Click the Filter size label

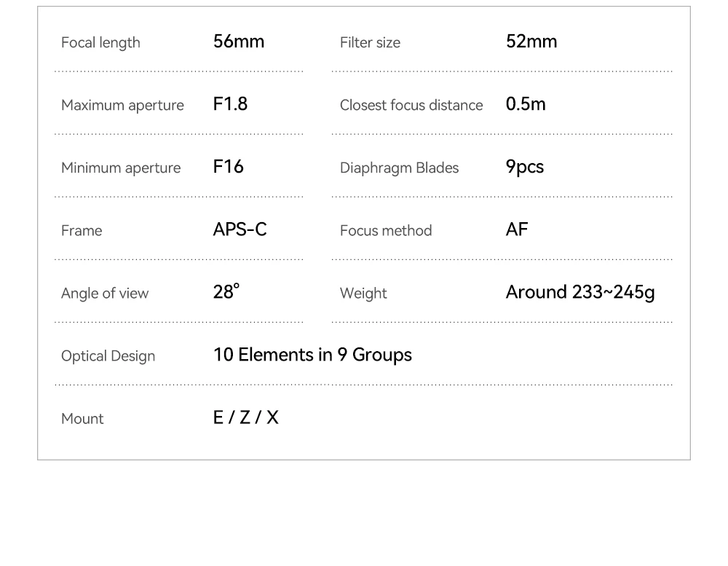click(370, 43)
